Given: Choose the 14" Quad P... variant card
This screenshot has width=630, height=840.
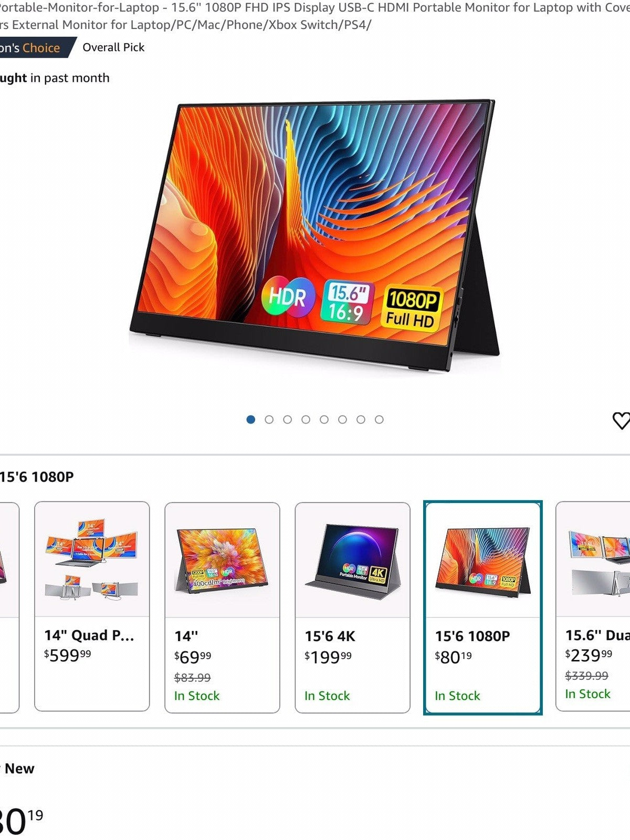Looking at the screenshot, I should coord(92,606).
